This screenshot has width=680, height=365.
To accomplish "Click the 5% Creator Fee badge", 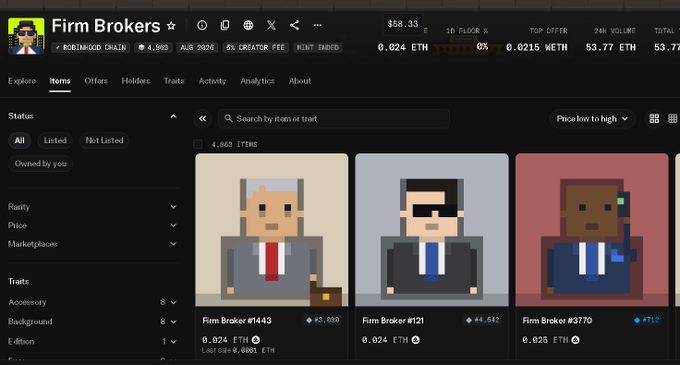I will 256,48.
